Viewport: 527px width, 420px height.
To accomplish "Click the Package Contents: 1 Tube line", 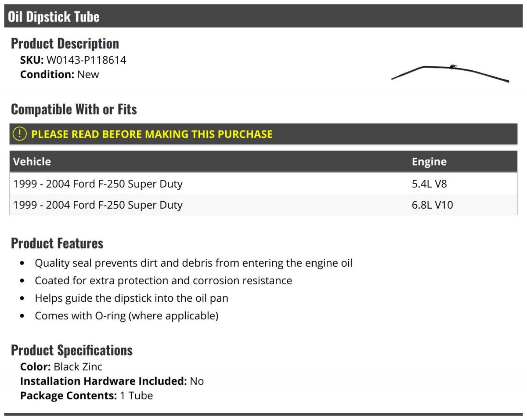I will (87, 395).
